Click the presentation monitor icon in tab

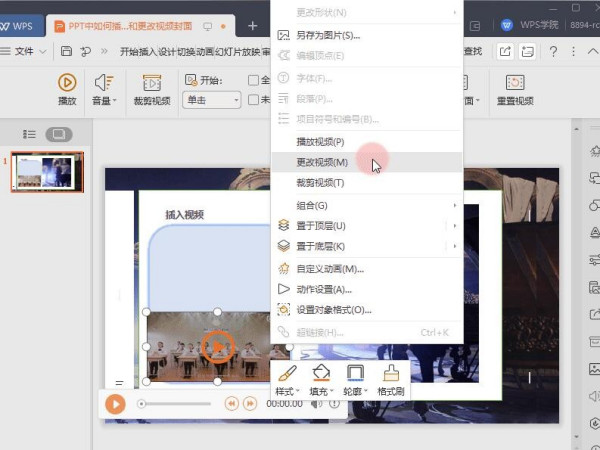coord(207,26)
